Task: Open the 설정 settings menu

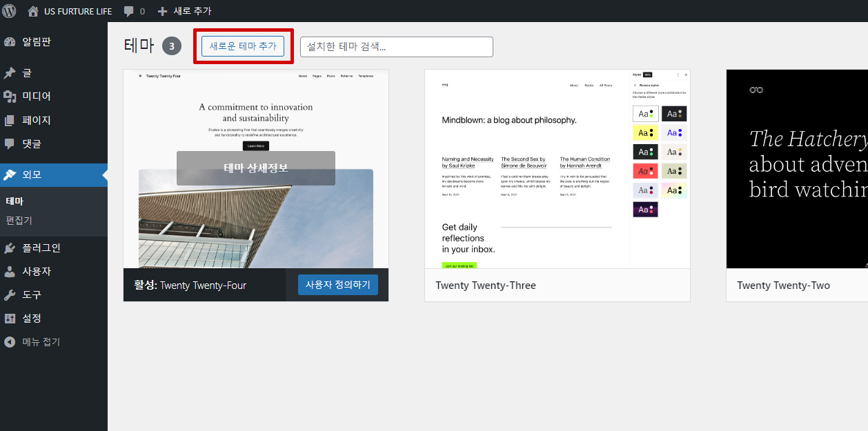Action: coord(31,319)
